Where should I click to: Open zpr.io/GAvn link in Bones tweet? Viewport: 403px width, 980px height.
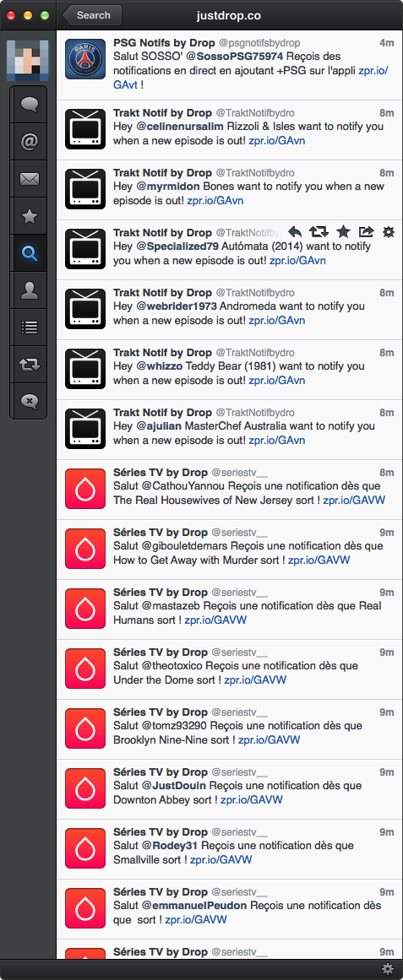215,201
